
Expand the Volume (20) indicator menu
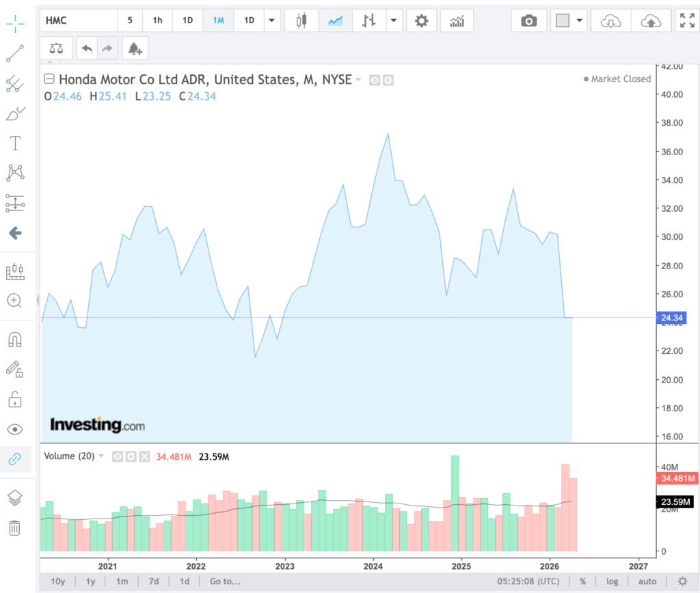tap(102, 456)
